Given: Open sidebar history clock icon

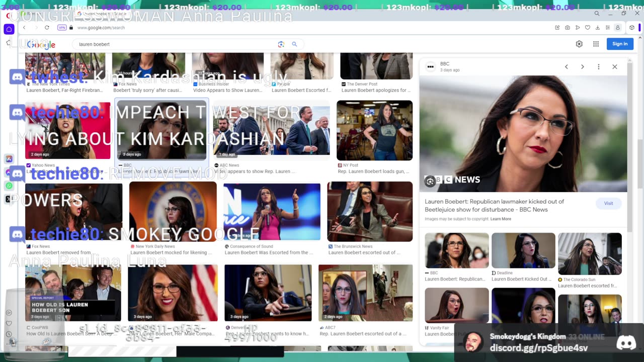Looking at the screenshot, I should click(x=9, y=334).
